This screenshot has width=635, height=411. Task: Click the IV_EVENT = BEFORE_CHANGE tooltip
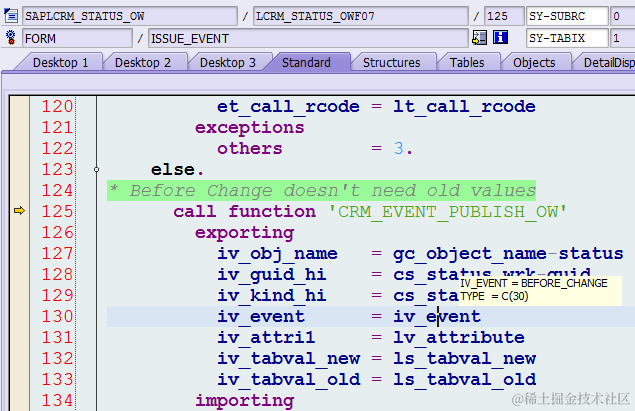point(540,290)
